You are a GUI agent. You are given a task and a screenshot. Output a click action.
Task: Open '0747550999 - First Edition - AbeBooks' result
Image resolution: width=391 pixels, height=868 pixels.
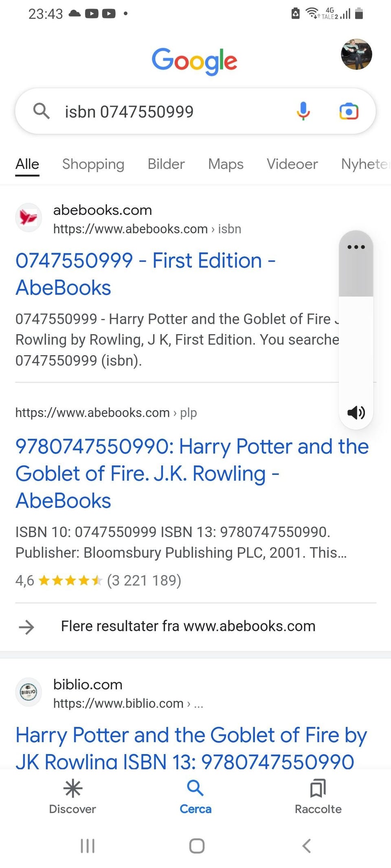click(x=145, y=274)
